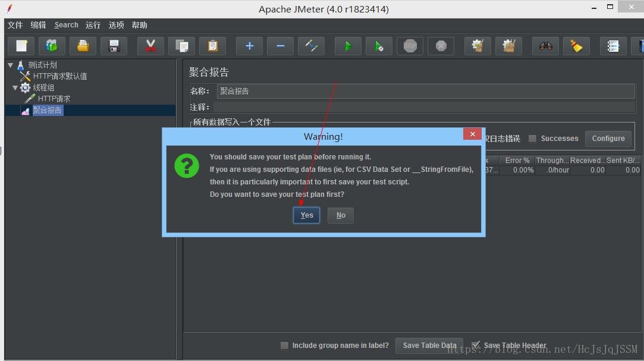Image resolution: width=644 pixels, height=361 pixels.
Task: Open the 帮助 menu
Action: 139,25
